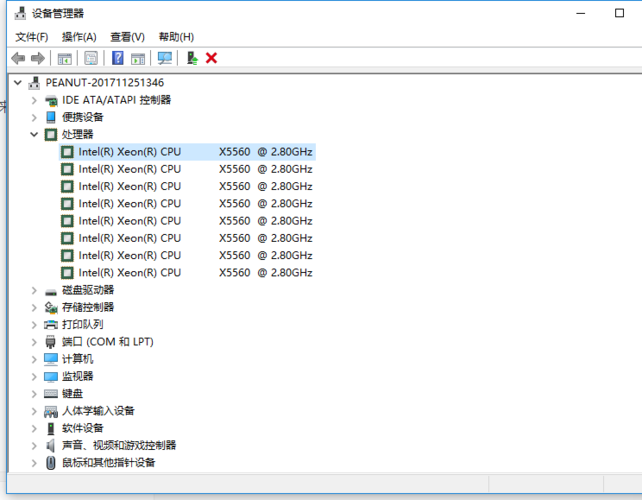Expand the 监视器 node
The width and height of the screenshot is (642, 500).
coord(34,377)
